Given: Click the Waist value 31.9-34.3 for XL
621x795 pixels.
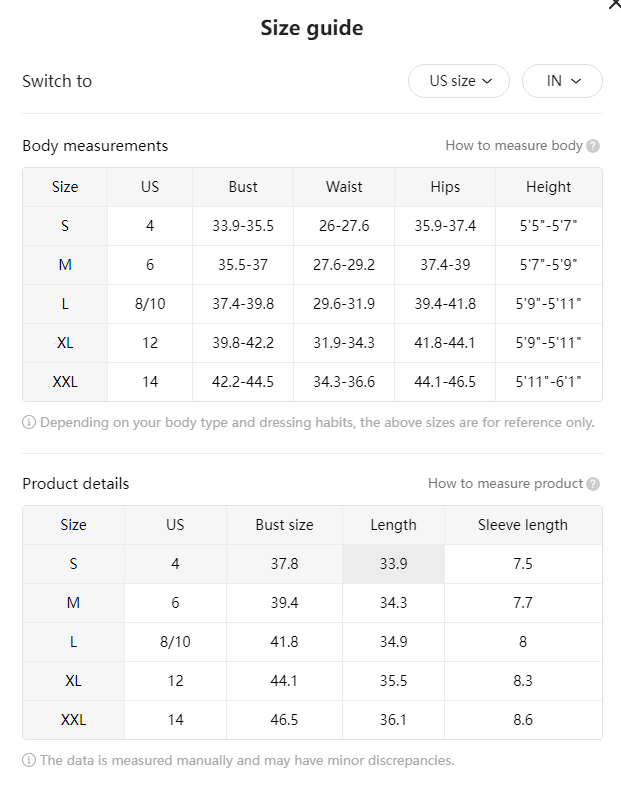Looking at the screenshot, I should tap(344, 343).
